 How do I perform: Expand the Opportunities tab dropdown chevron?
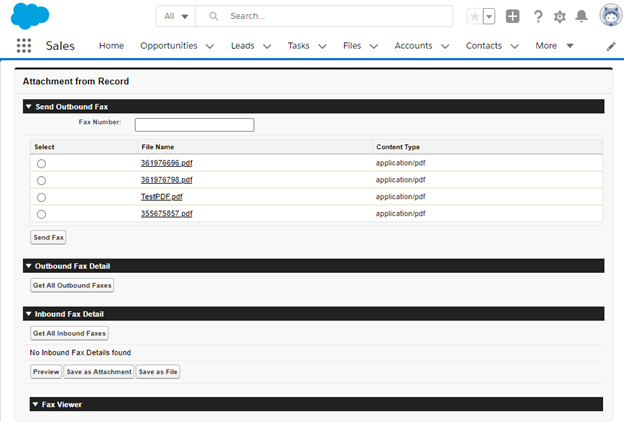tap(209, 46)
